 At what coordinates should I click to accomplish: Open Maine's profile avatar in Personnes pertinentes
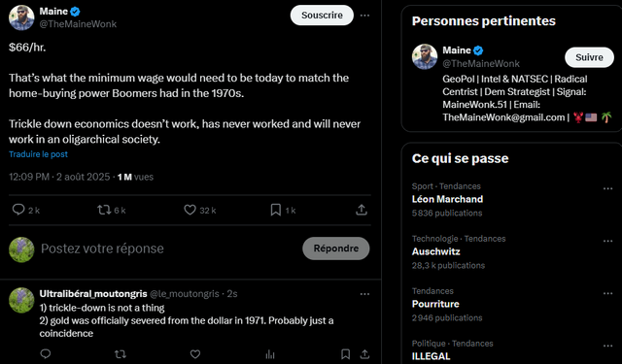(x=425, y=56)
